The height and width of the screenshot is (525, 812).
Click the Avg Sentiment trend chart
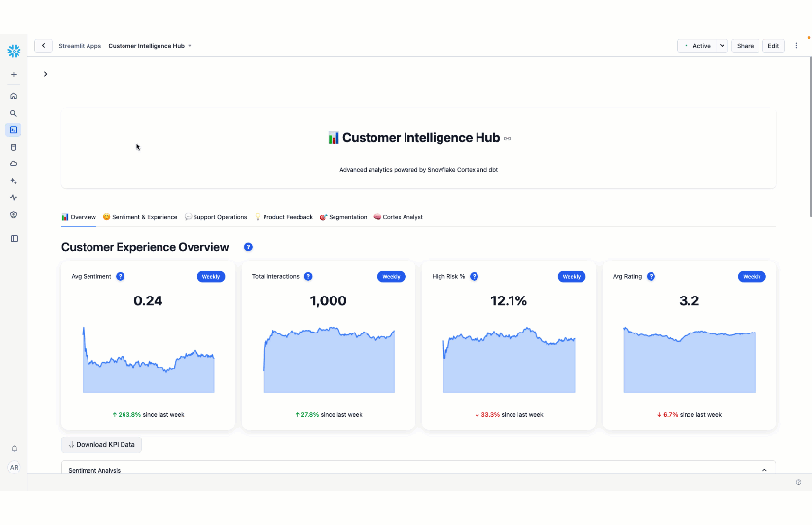pyautogui.click(x=148, y=360)
